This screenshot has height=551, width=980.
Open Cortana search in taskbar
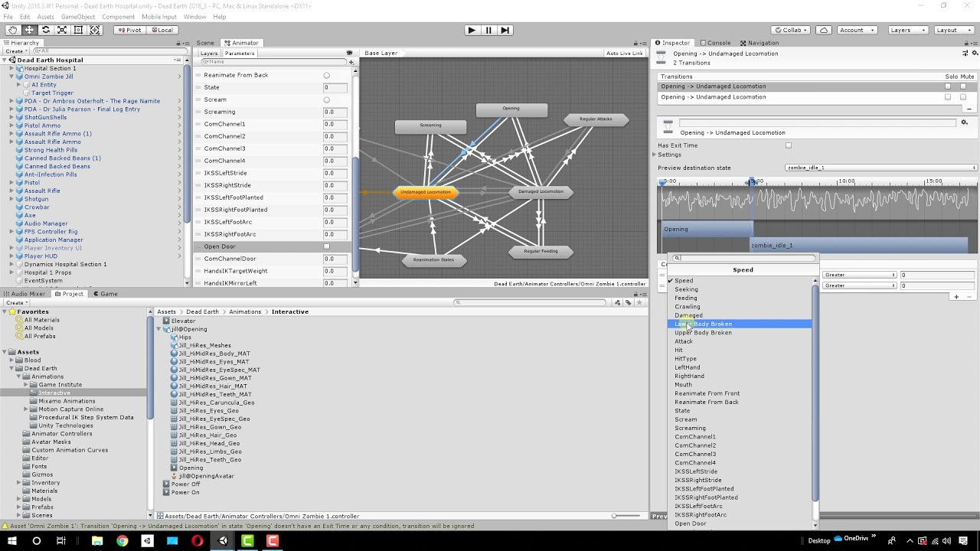coord(36,541)
